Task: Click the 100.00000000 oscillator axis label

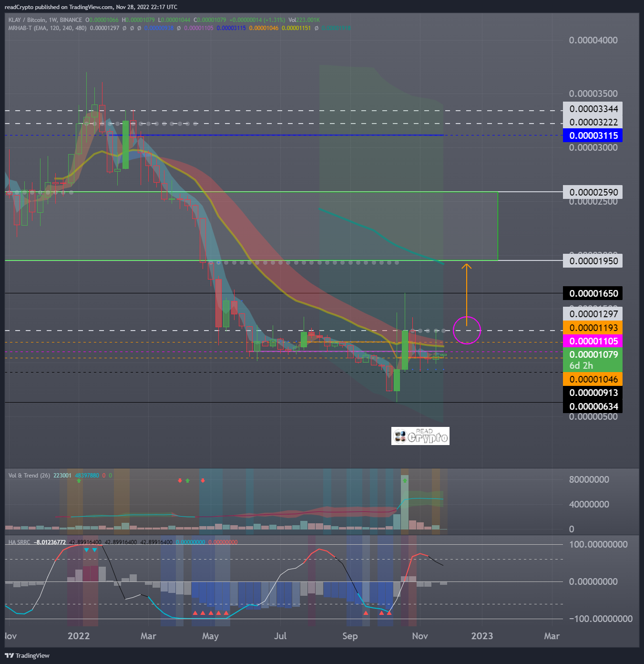Action: tap(598, 544)
